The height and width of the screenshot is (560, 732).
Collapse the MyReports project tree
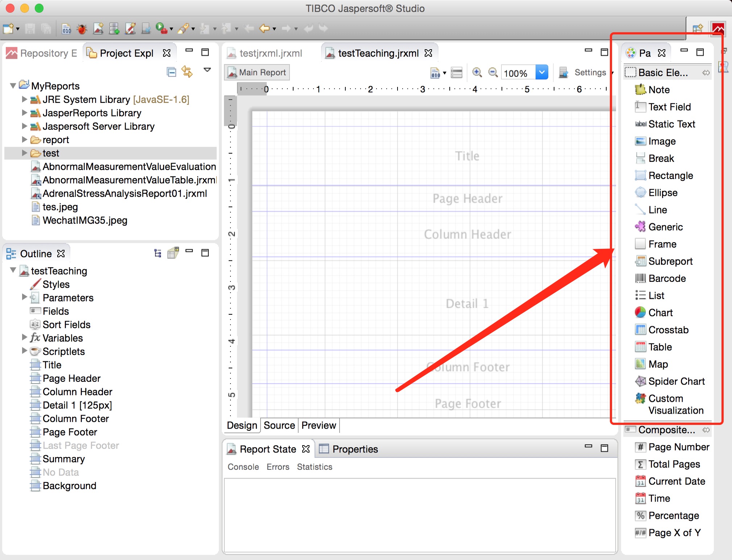click(x=13, y=86)
